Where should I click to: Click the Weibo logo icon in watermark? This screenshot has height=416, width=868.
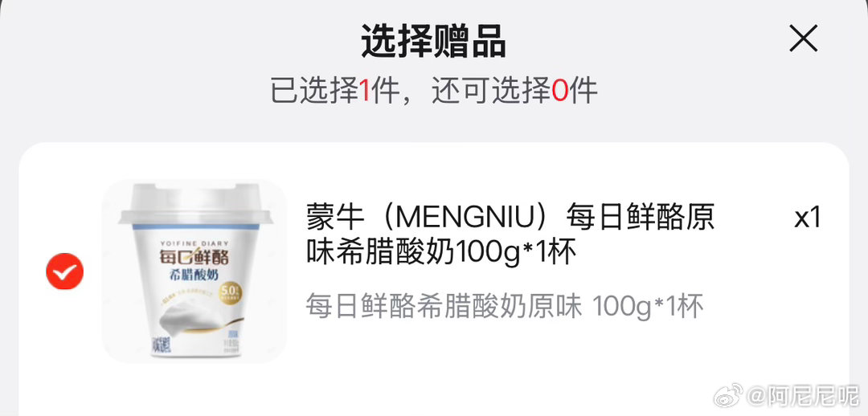coord(728,397)
